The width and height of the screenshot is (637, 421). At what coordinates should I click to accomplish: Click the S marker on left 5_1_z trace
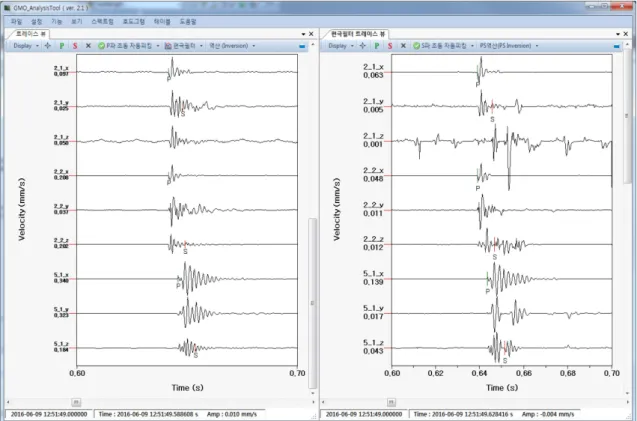pos(196,355)
